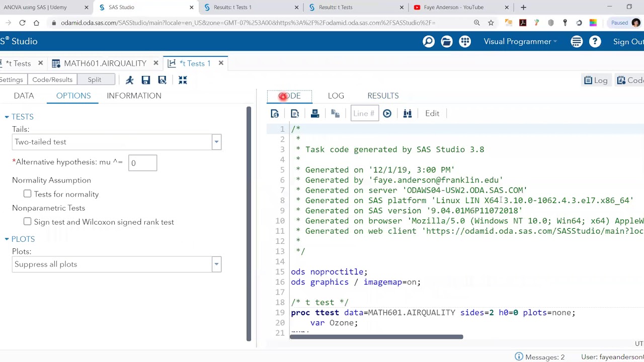Viewport: 644px width, 362px height.
Task: Click code line 15 'ods noproctitle;'
Action: click(x=329, y=272)
